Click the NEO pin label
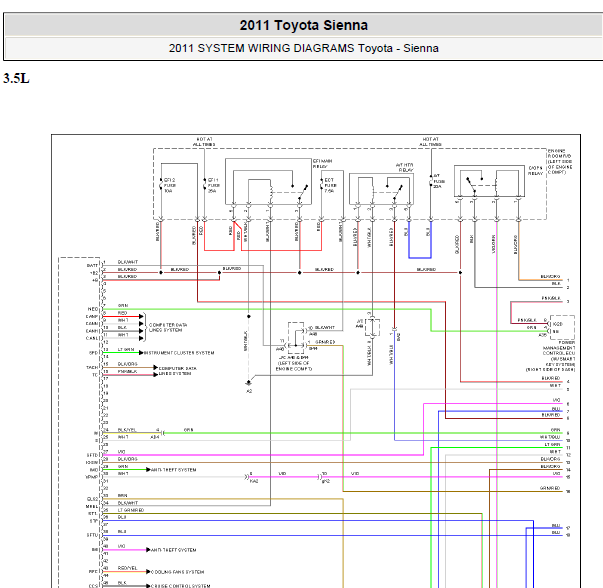603x588 pixels. pyautogui.click(x=93, y=309)
